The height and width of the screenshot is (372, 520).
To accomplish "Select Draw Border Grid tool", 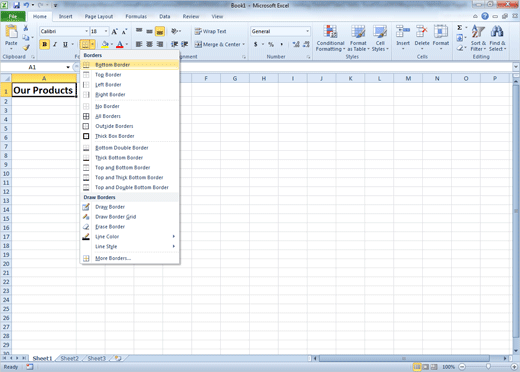I will coord(130,217).
